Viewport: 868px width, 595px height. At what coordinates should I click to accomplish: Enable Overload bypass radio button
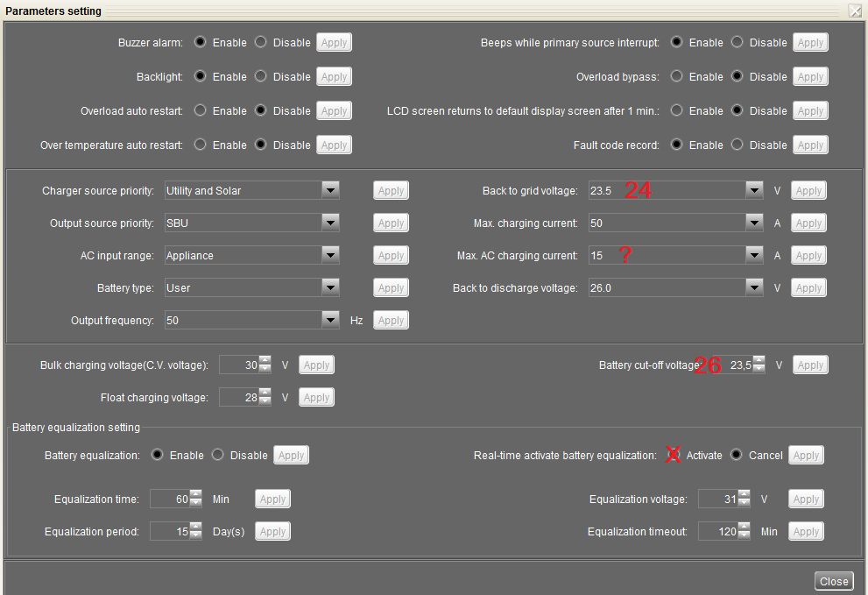[676, 76]
